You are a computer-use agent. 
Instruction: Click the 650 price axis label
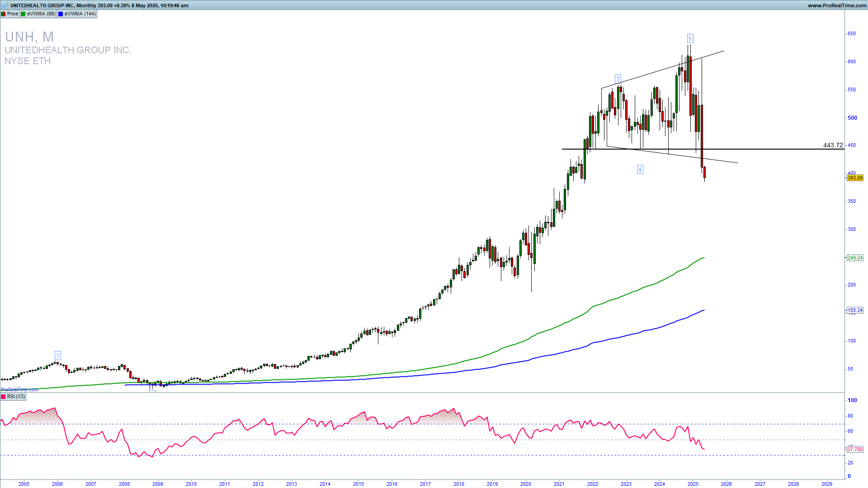point(852,34)
